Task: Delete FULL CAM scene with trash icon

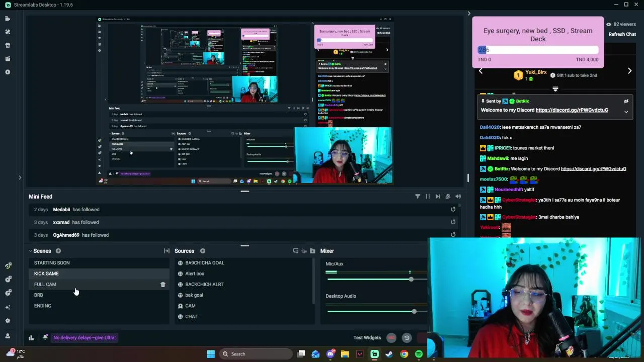Action: click(163, 285)
